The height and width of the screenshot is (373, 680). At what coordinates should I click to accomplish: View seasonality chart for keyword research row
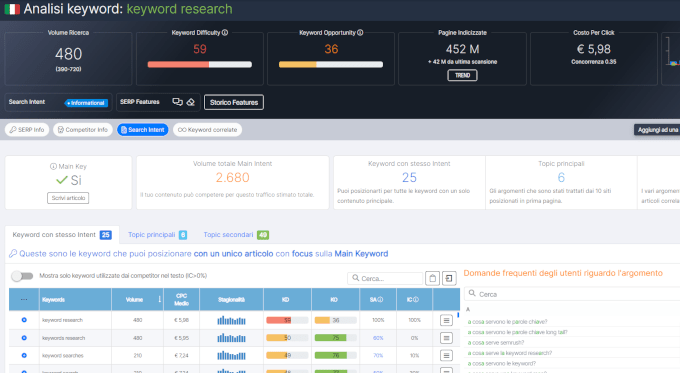coord(231,321)
